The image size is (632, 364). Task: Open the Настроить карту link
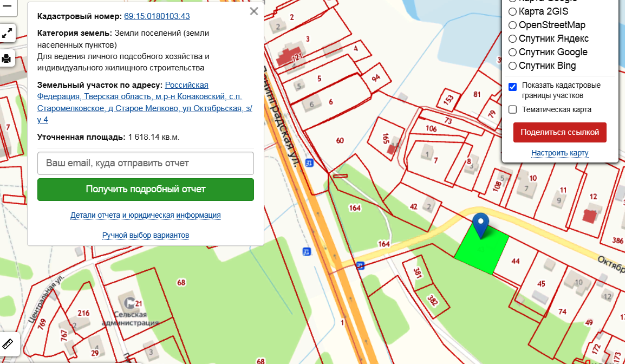(560, 153)
